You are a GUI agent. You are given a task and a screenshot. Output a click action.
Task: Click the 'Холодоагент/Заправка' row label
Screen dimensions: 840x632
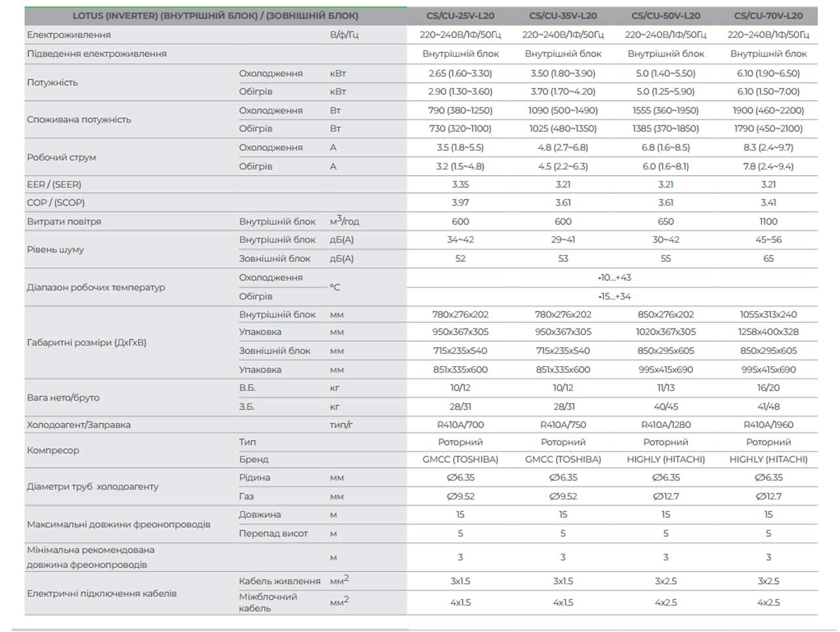click(79, 425)
